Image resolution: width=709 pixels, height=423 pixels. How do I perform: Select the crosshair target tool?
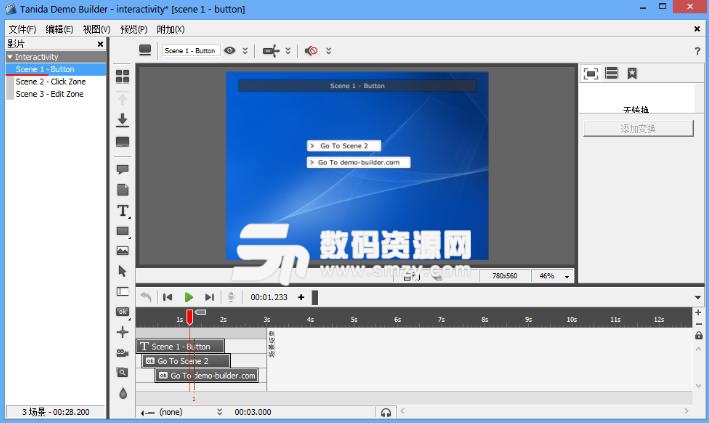click(123, 332)
